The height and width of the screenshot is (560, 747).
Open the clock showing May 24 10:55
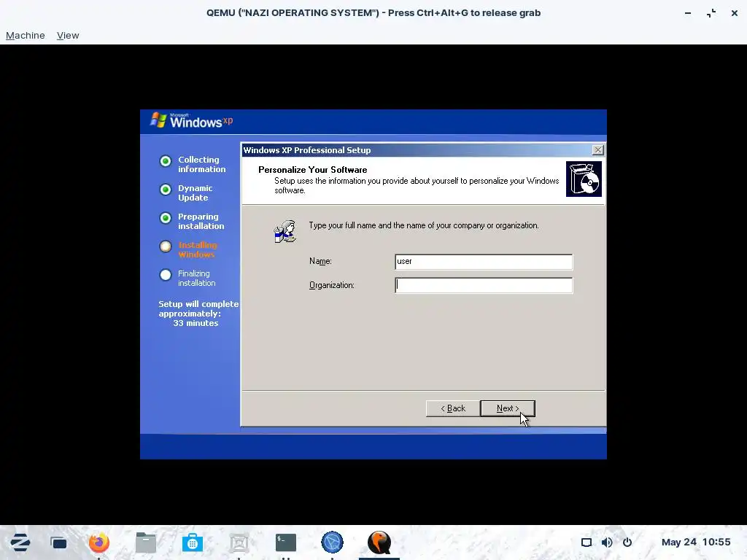pos(695,542)
